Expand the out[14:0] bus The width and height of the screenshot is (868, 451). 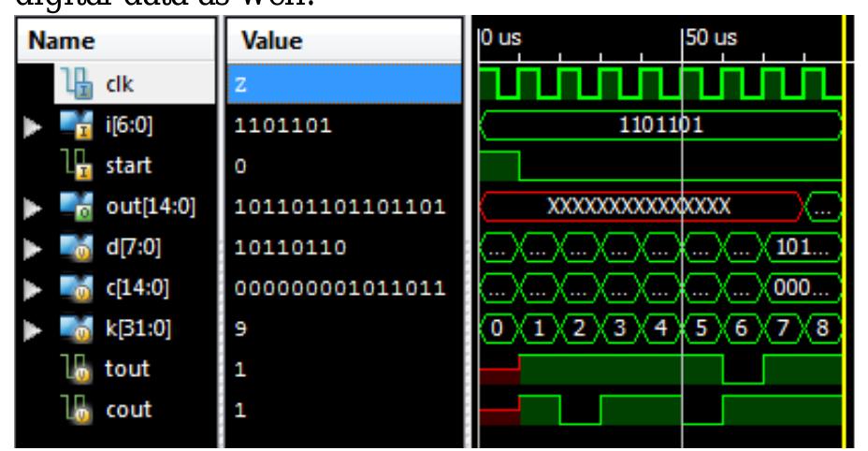[x=33, y=208]
